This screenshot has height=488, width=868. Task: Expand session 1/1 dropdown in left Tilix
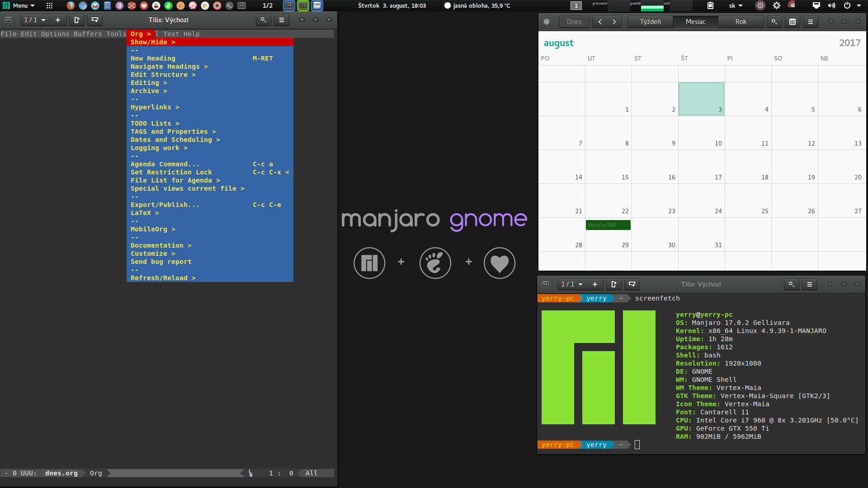34,20
